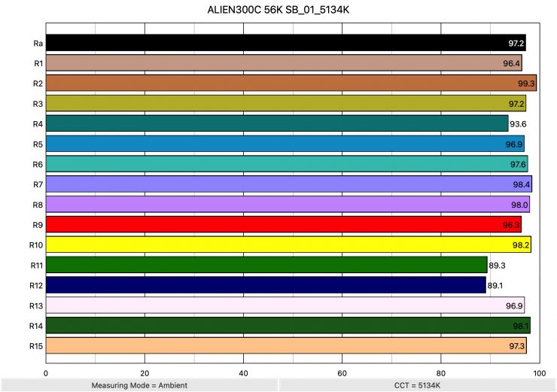This screenshot has width=557, height=392.
Task: Select the orange-brown R2 bar
Action: coord(291,83)
